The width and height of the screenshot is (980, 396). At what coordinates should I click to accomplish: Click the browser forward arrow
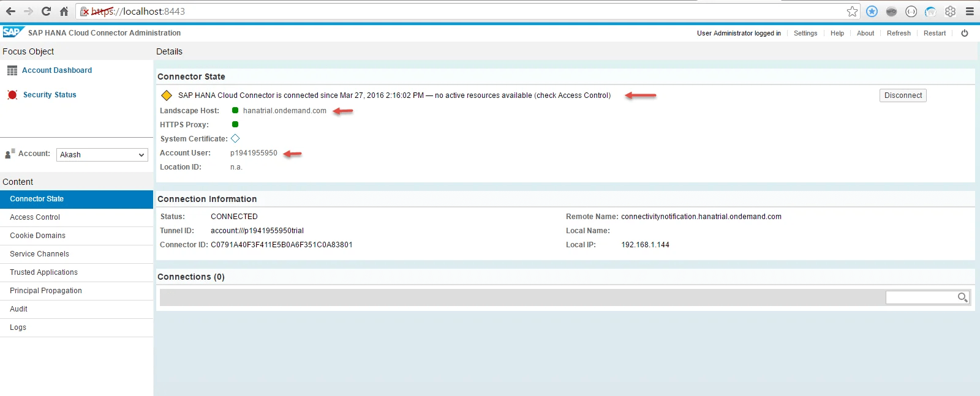(x=28, y=11)
